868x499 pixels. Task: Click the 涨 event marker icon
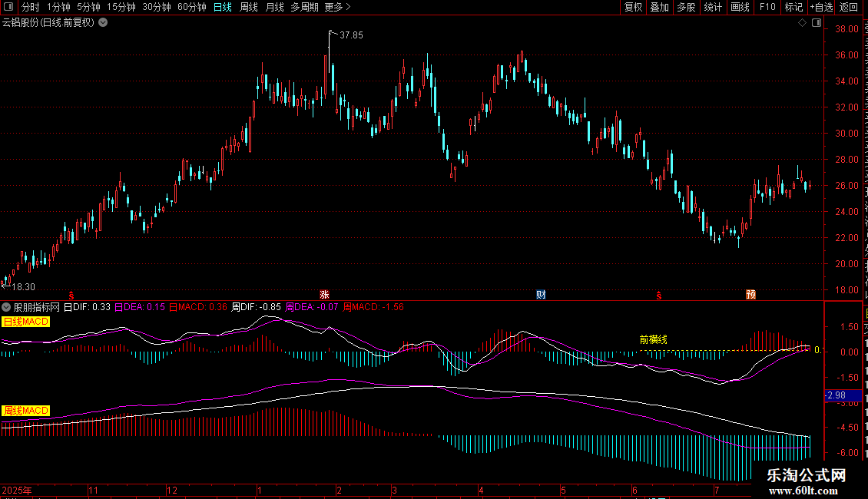pos(324,294)
